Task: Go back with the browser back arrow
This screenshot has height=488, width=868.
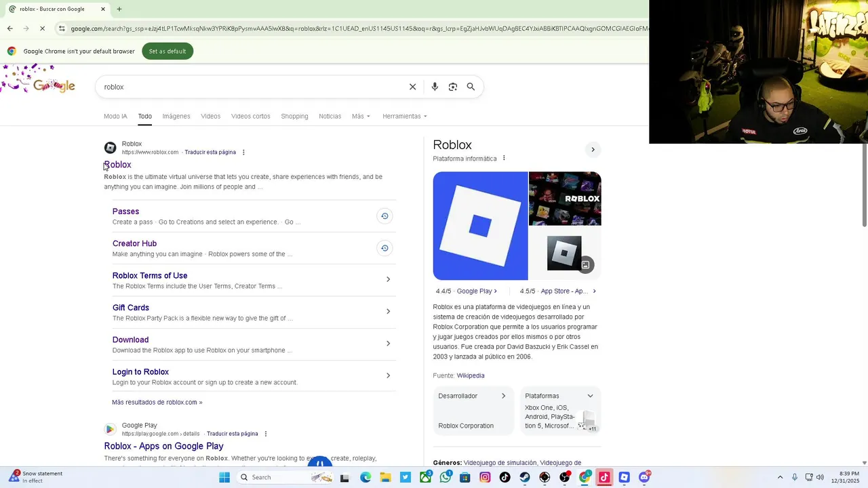Action: tap(9, 28)
